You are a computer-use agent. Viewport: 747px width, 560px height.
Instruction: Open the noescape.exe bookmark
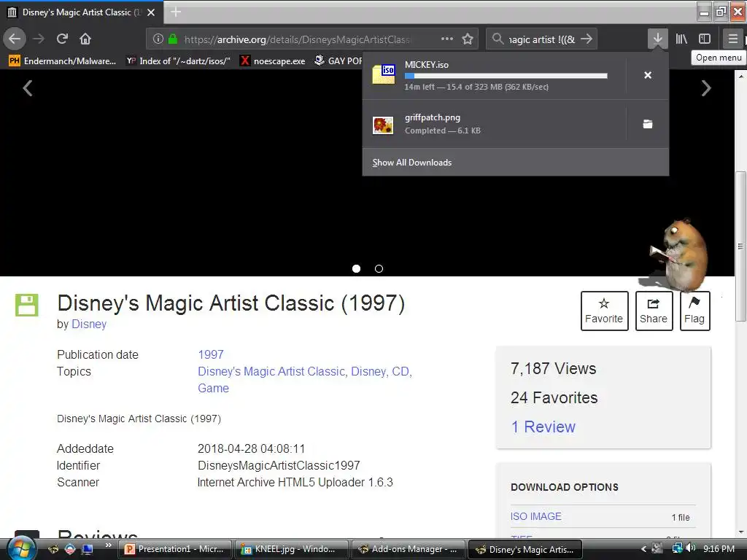click(273, 61)
